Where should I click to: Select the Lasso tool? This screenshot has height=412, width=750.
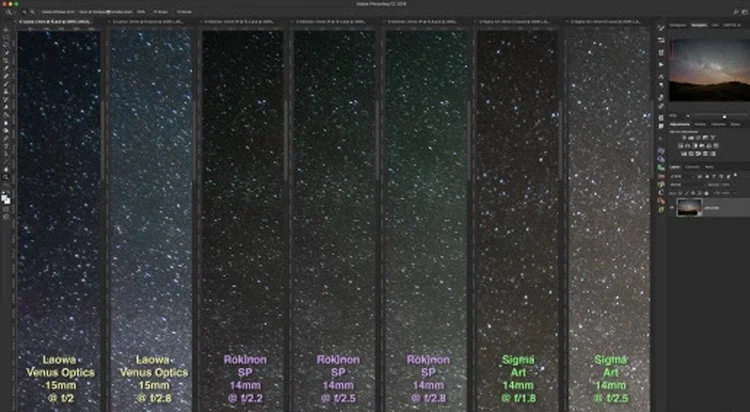(x=6, y=45)
